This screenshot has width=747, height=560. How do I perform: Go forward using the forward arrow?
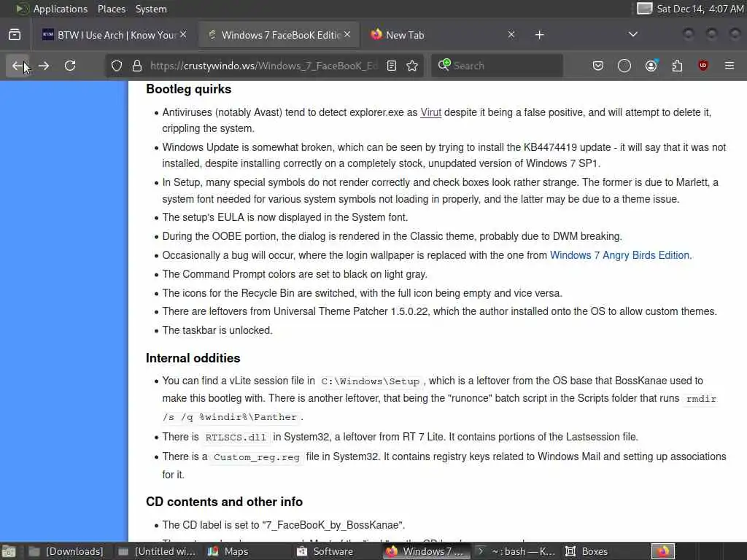point(44,66)
